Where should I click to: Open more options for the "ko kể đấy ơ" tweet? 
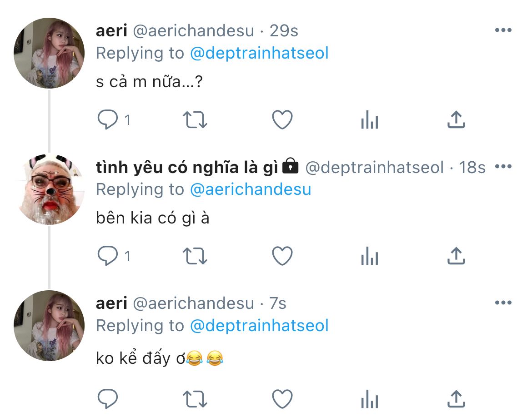(503, 303)
